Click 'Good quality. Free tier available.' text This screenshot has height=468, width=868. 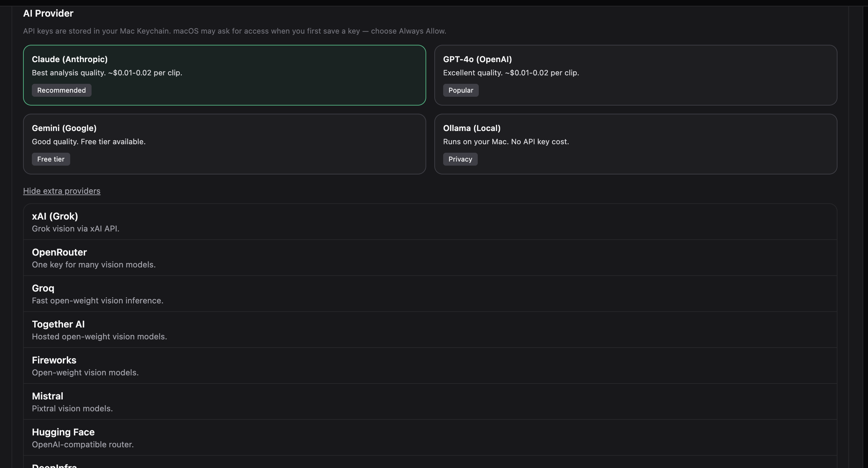[89, 142]
